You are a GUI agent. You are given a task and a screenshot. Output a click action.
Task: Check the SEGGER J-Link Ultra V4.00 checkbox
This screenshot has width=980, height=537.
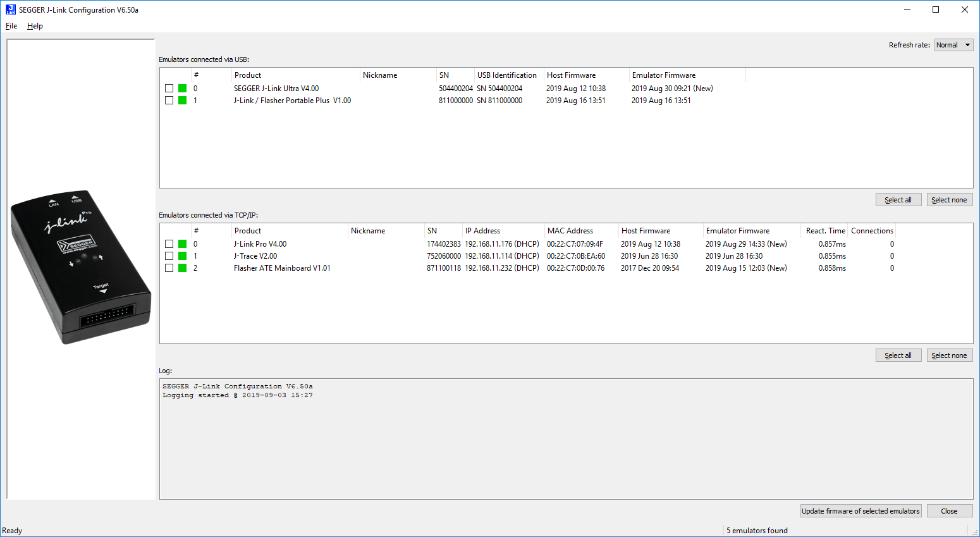[169, 89]
